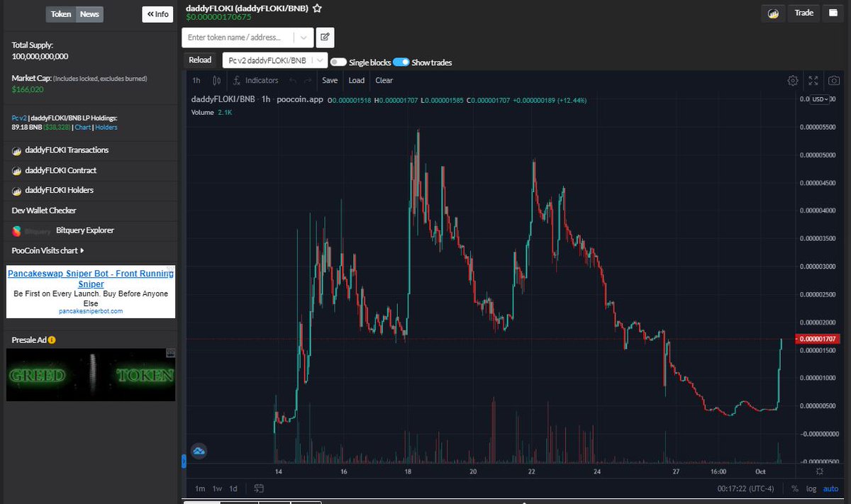
Task: Favorite daddyFLOKI with the star icon
Action: coord(317,9)
